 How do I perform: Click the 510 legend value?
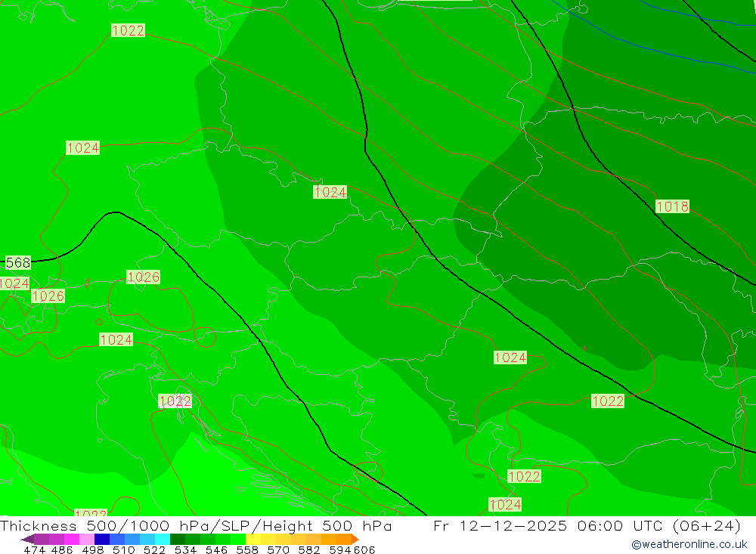(x=123, y=549)
